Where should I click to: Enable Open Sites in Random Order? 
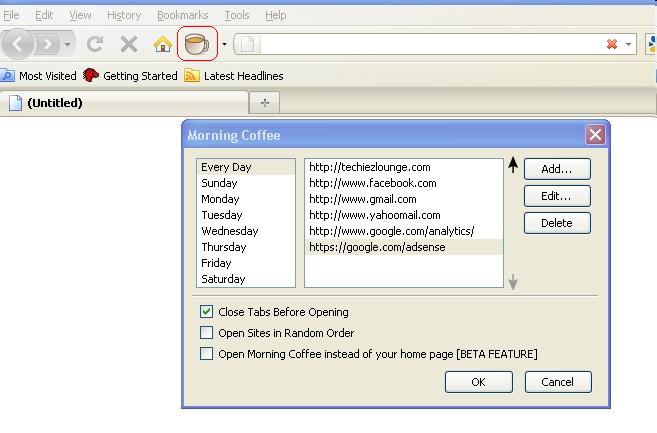click(206, 332)
